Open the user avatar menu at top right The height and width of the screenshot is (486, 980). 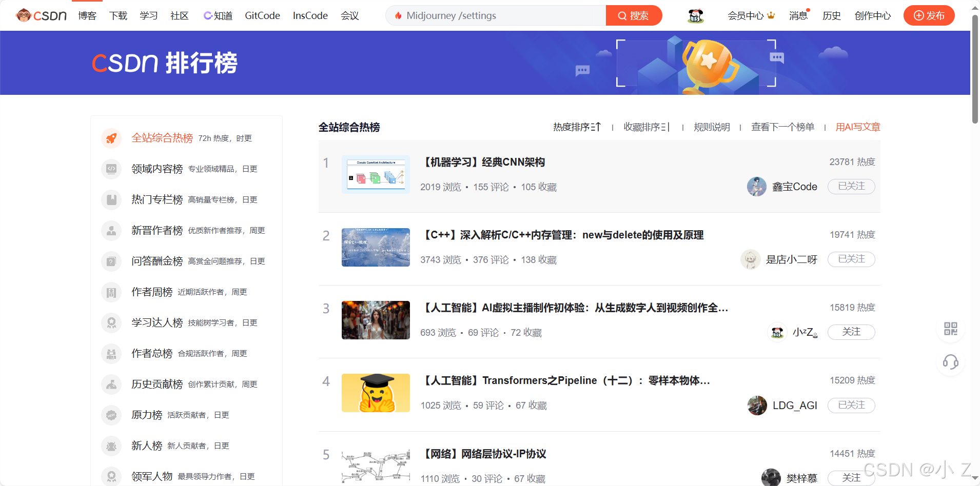tap(695, 15)
